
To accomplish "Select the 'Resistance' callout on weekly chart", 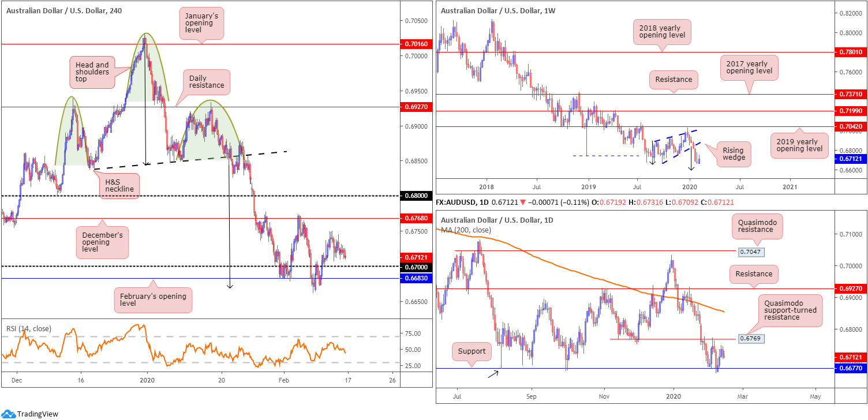I will pyautogui.click(x=674, y=80).
